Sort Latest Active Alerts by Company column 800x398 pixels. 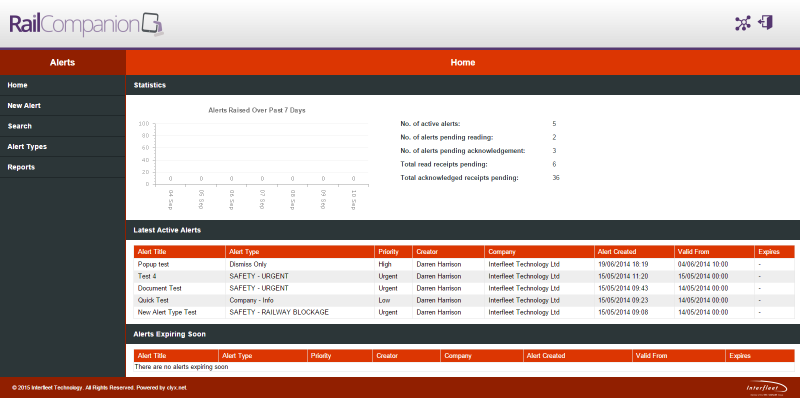click(540, 252)
